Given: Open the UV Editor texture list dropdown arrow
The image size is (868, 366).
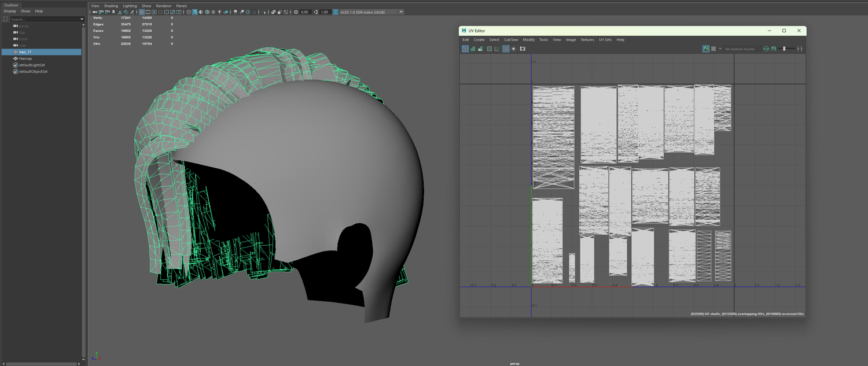Looking at the screenshot, I should tap(720, 49).
